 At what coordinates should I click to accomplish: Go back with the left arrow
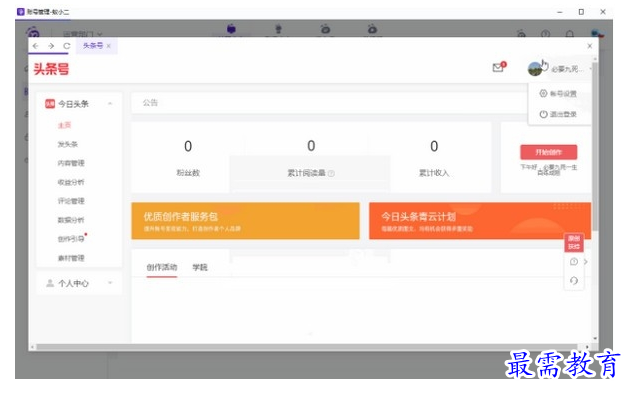coord(36,46)
